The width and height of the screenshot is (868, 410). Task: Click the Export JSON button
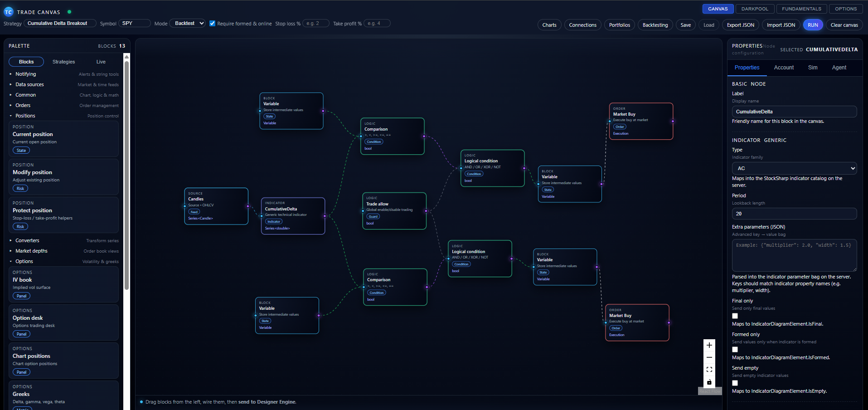click(x=740, y=25)
